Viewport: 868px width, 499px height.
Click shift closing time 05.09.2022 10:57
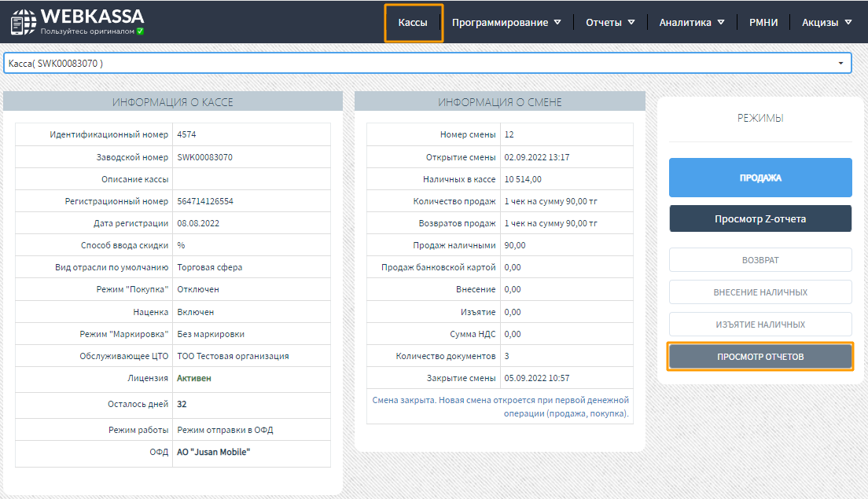(x=537, y=379)
